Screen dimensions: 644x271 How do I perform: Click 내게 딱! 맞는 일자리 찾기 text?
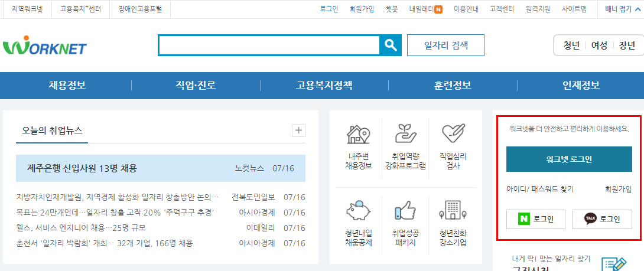pos(551,259)
